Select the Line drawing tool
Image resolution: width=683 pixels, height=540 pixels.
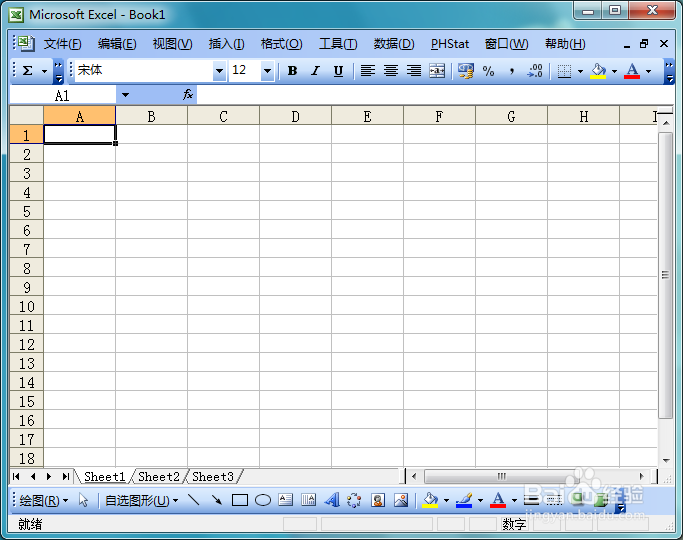(x=193, y=500)
